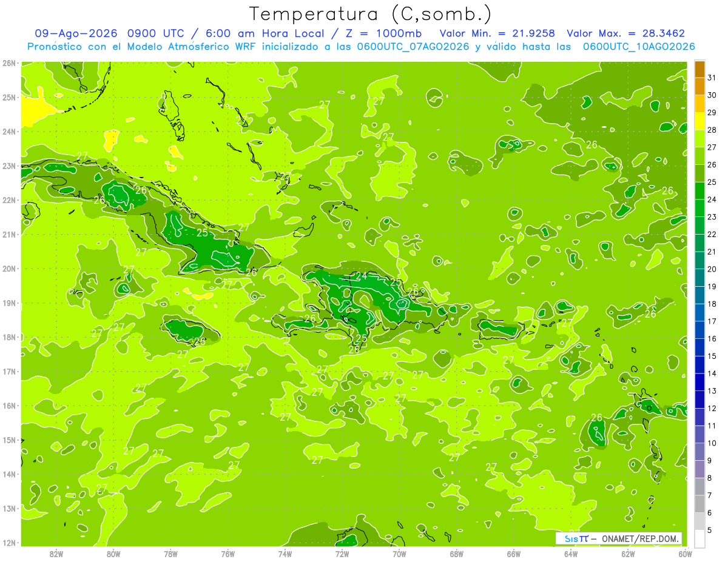Click the latitude label "21N"
Viewport: 728px width, 562px height.
(x=9, y=234)
